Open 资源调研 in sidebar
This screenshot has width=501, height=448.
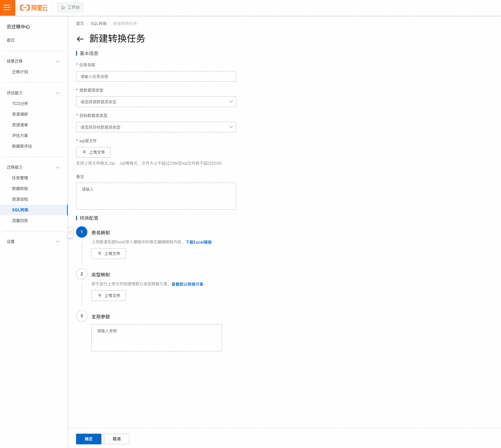pos(20,114)
